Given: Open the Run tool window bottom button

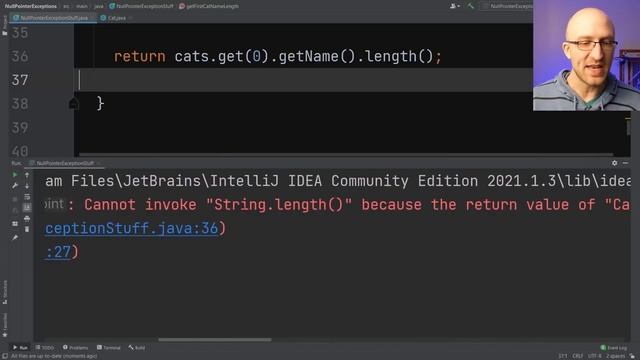Looking at the screenshot, I should click(x=20, y=348).
